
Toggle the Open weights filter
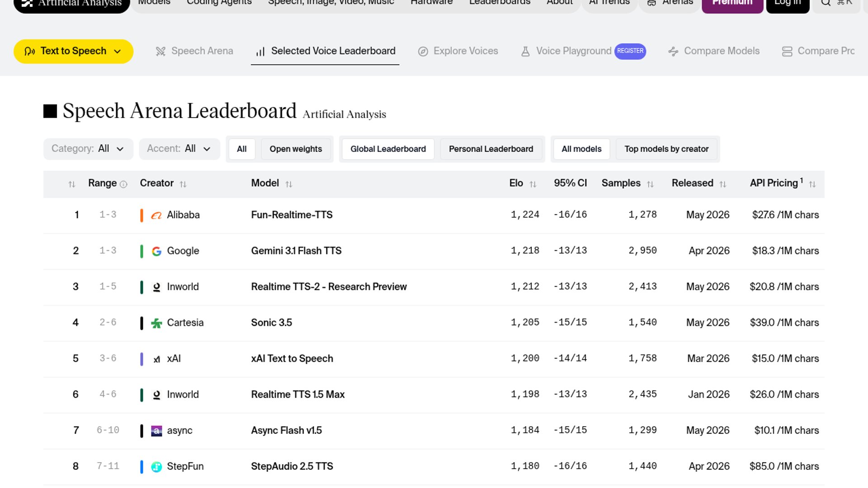pyautogui.click(x=296, y=149)
